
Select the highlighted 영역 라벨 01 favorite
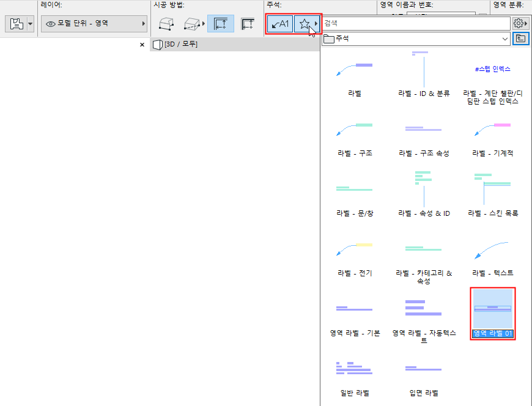493,314
